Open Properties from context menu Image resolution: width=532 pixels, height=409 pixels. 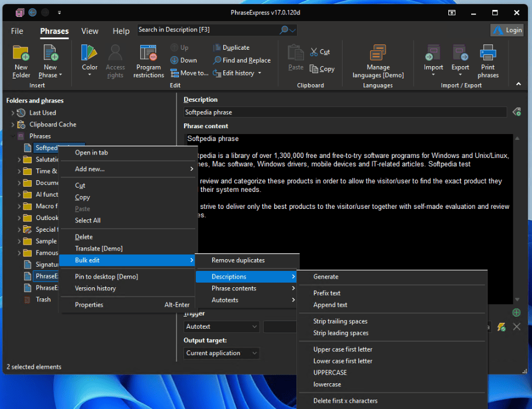click(128, 305)
